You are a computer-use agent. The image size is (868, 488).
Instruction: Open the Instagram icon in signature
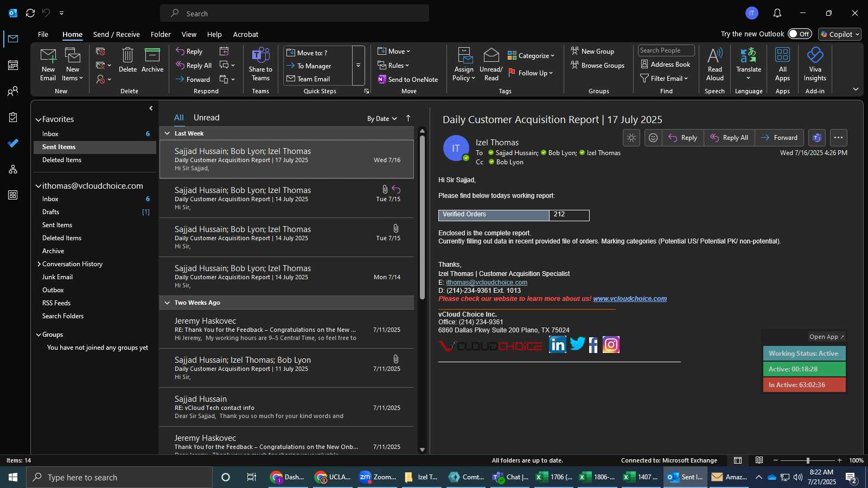click(611, 344)
